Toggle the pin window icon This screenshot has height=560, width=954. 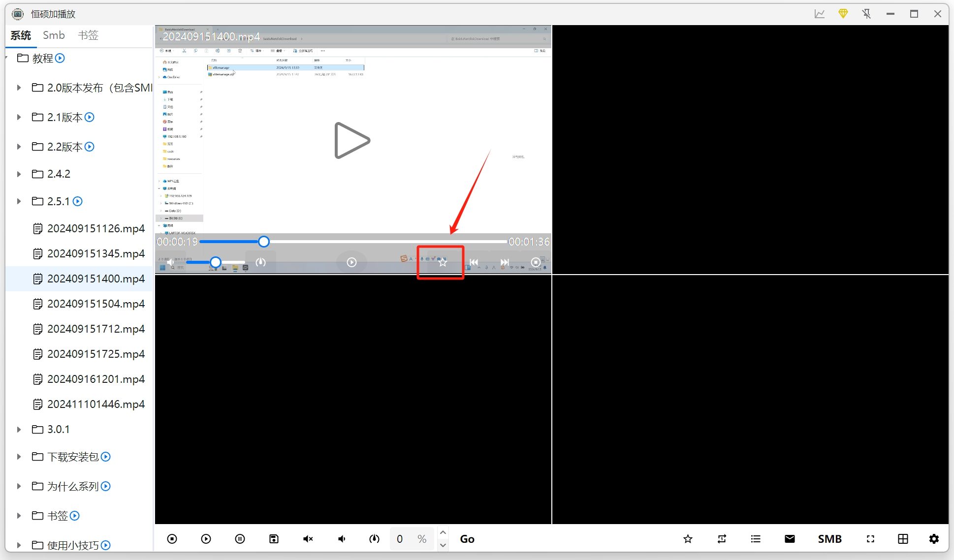[866, 14]
